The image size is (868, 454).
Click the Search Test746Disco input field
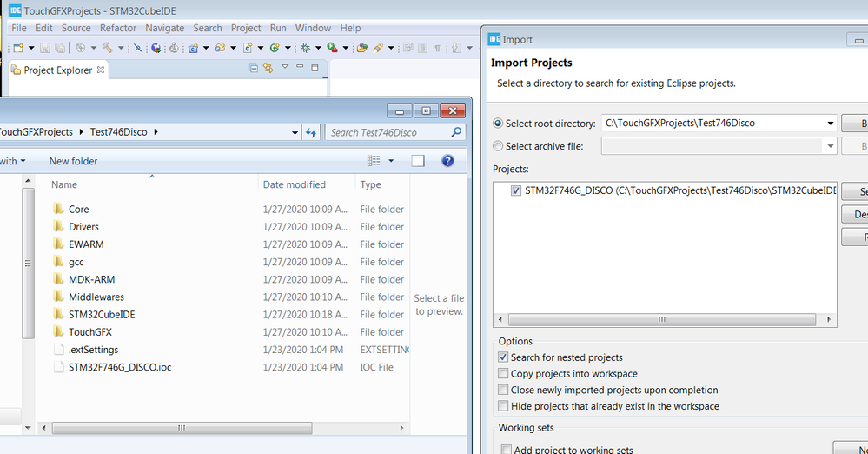click(390, 132)
